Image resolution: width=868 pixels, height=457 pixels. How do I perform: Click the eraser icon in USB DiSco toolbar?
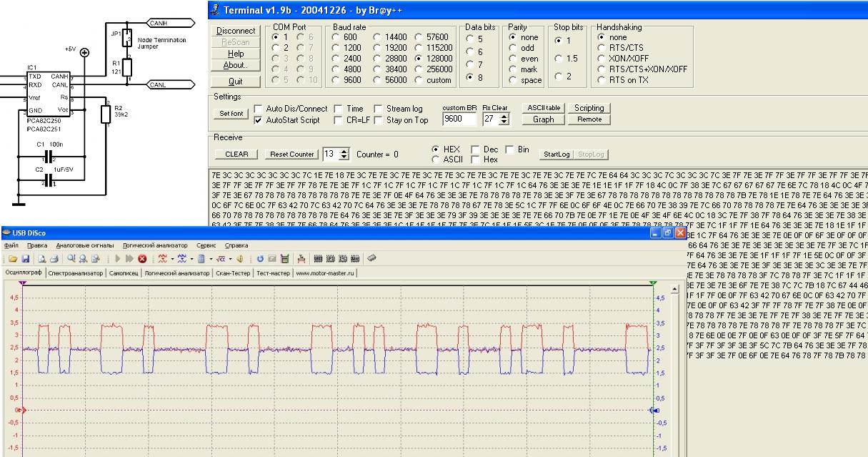coord(371,258)
